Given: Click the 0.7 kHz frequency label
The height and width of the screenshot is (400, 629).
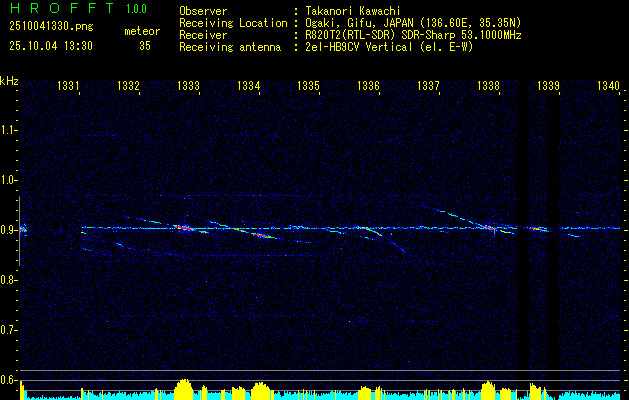Looking at the screenshot, I should click(x=8, y=330).
